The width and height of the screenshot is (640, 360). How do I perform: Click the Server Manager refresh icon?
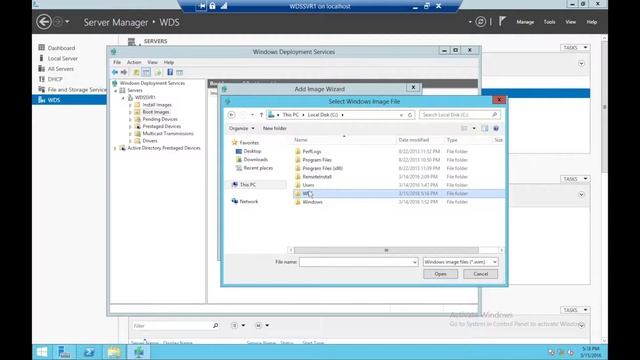coord(481,22)
